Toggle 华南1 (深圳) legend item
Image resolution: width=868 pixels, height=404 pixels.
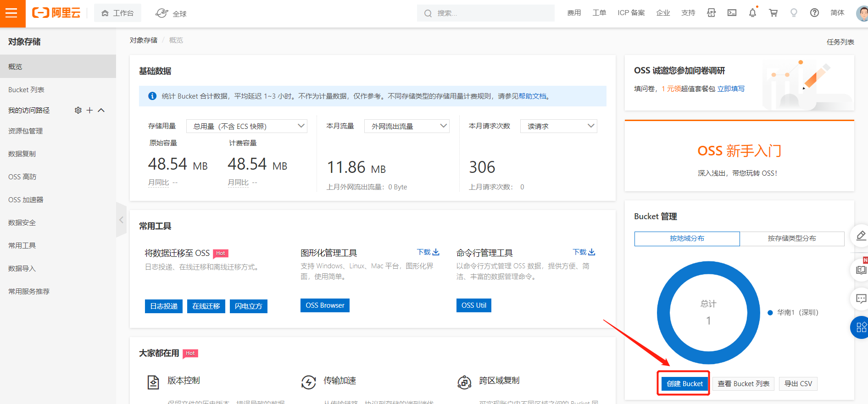(x=793, y=312)
